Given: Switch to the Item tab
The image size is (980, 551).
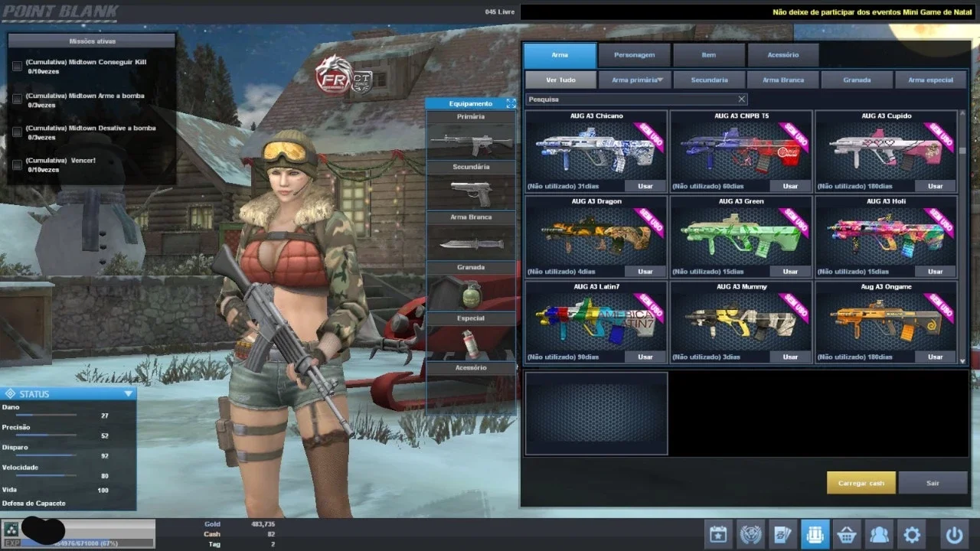Looking at the screenshot, I should 709,55.
